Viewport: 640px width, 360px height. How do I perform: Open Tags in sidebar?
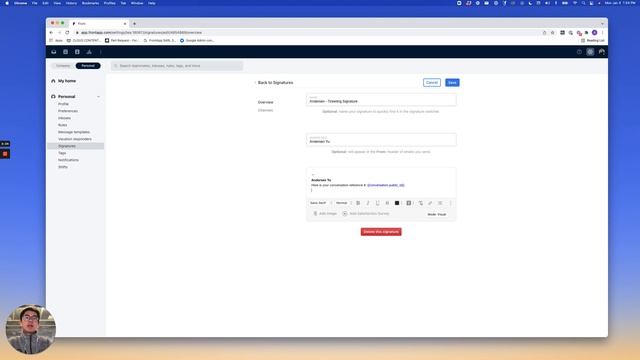click(x=62, y=153)
